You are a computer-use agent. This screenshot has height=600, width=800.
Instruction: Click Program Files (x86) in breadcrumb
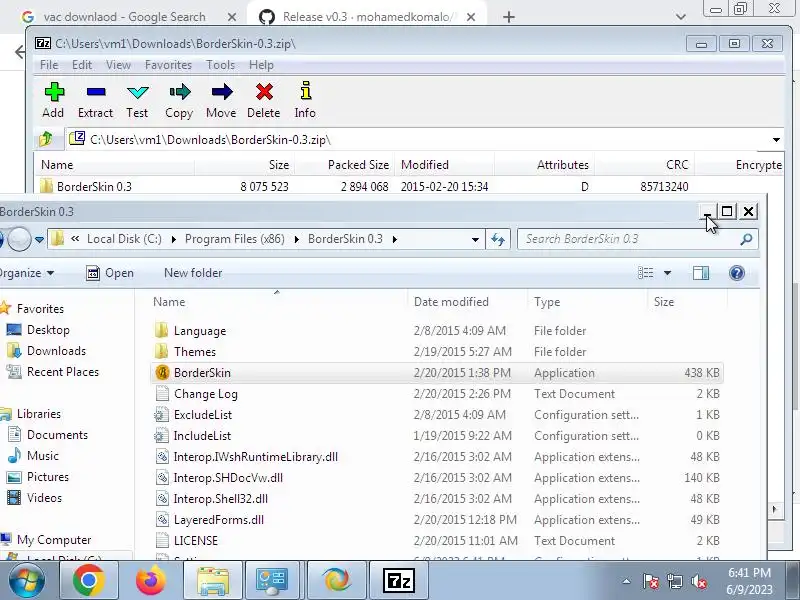pos(235,239)
